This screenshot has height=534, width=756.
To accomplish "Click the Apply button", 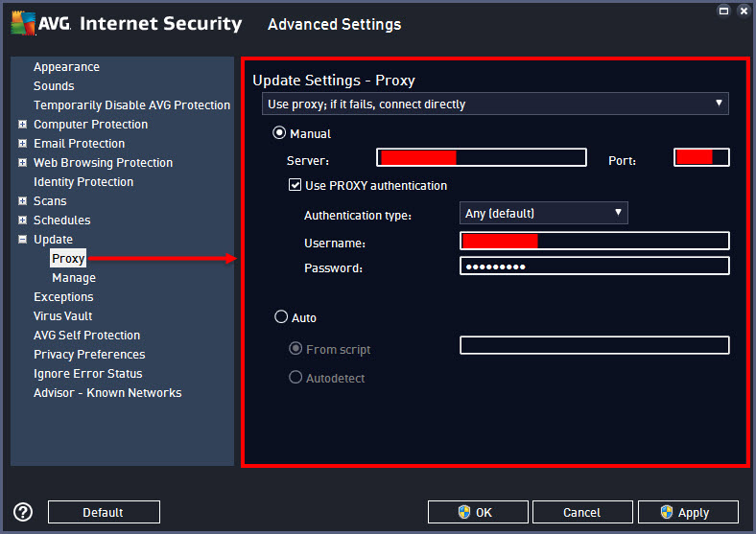I will coord(688,512).
